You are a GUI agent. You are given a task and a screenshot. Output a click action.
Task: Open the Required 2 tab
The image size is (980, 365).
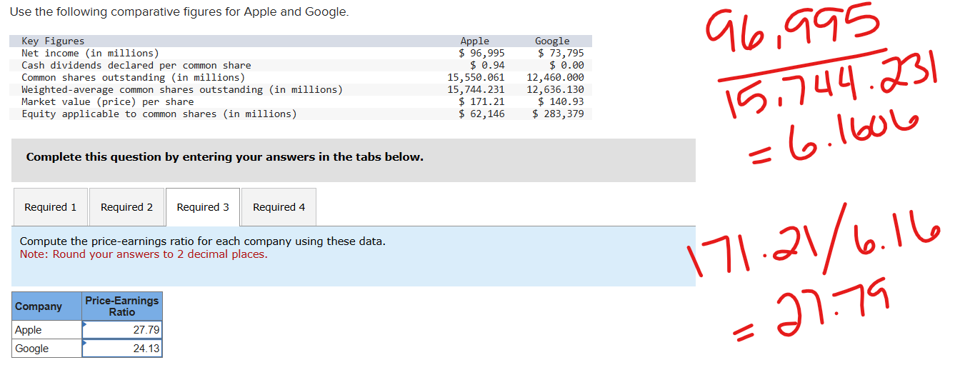[x=126, y=207]
